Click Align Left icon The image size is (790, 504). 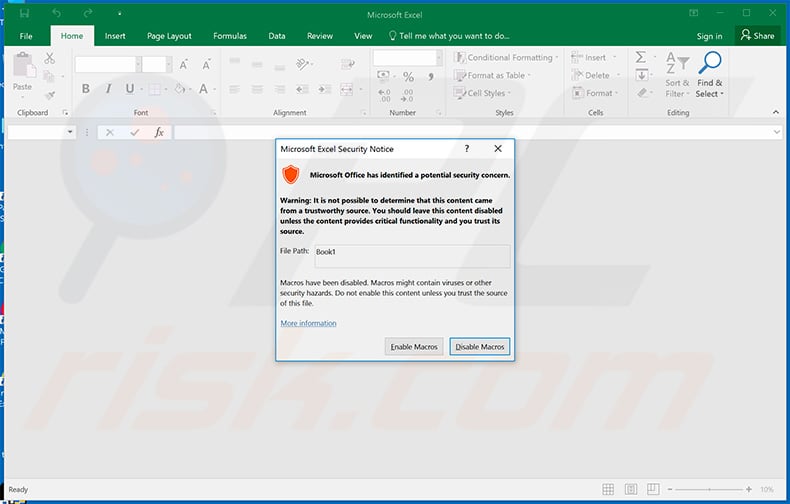coord(234,89)
